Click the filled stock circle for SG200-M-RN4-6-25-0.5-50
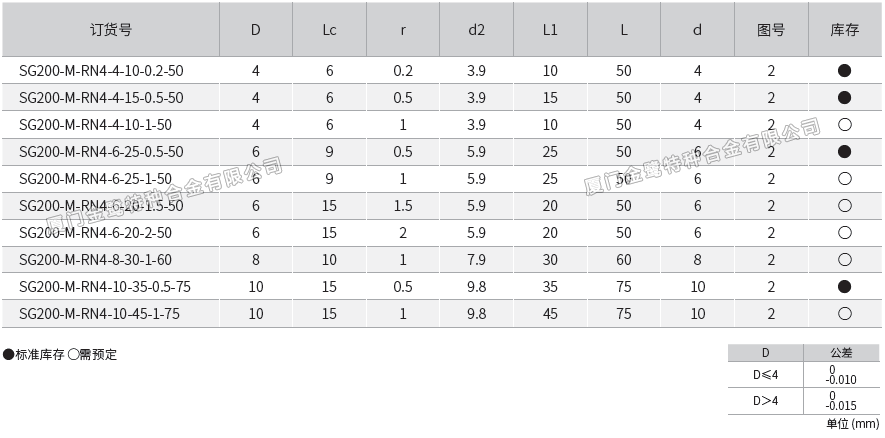Screen dimensions: 885x438 (845, 152)
